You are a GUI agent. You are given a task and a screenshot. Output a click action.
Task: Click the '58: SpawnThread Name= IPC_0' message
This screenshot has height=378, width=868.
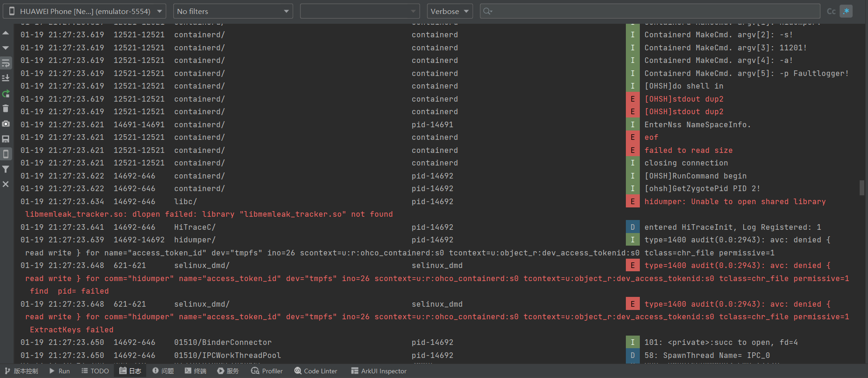pyautogui.click(x=707, y=355)
